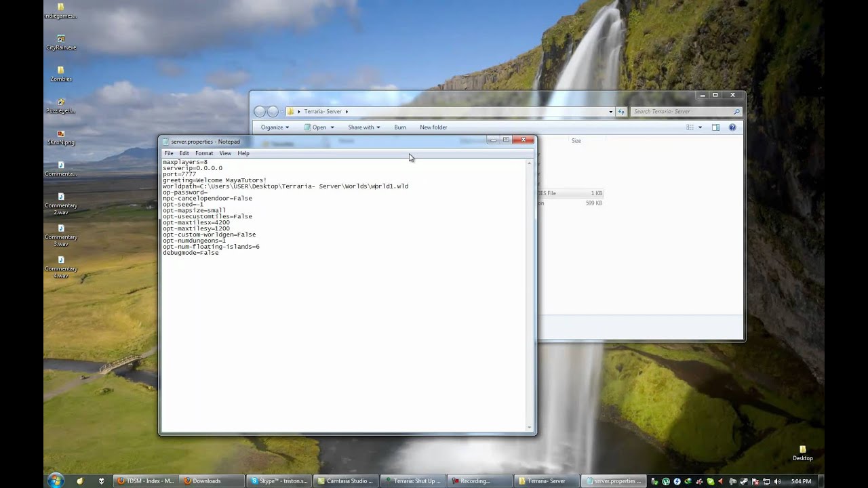This screenshot has width=868, height=488.
Task: Click the Explorer Back navigation button
Action: pos(260,112)
